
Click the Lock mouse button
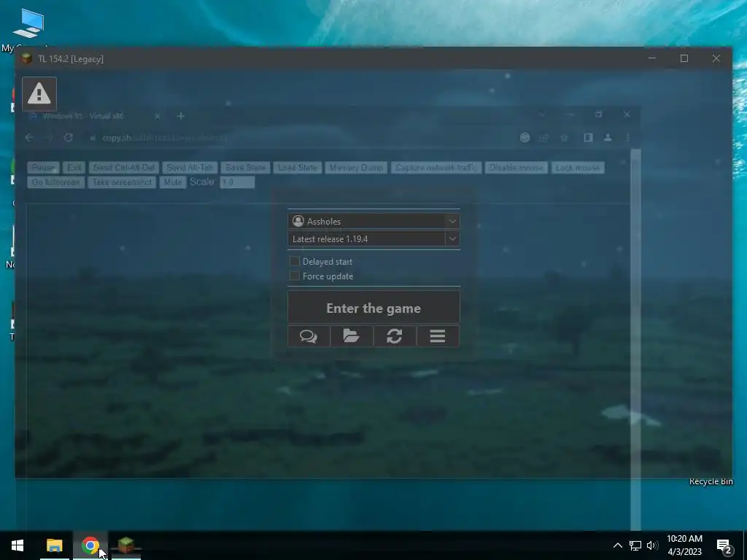[x=578, y=168]
